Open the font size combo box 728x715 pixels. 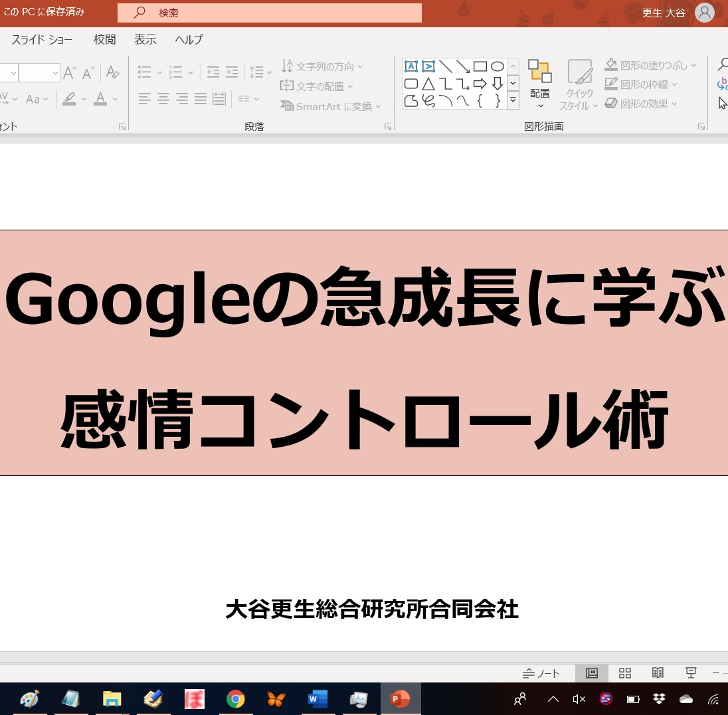click(x=39, y=73)
